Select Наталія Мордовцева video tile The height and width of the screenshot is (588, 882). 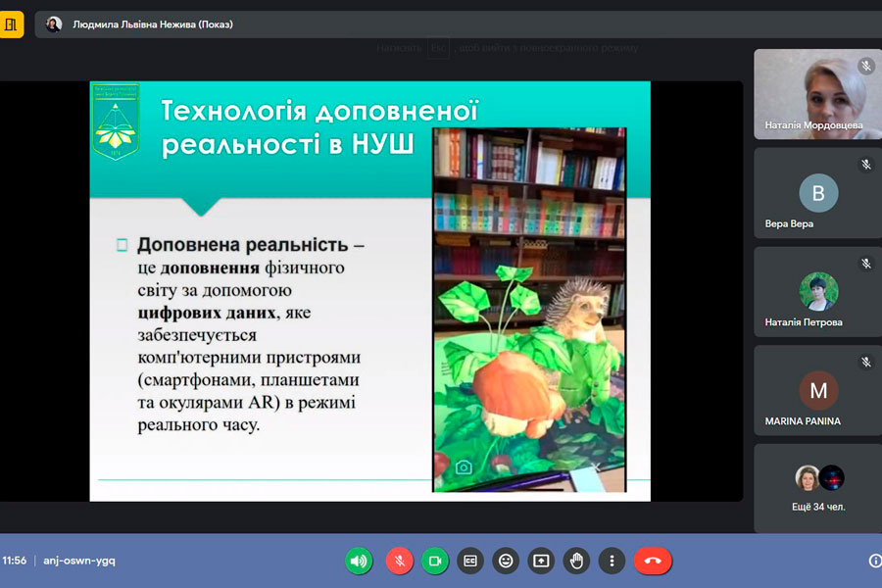[x=818, y=94]
